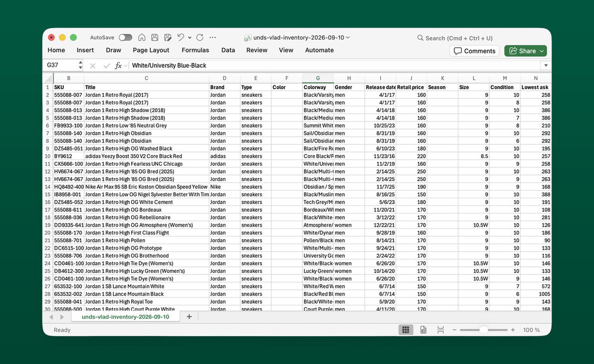The height and width of the screenshot is (364, 594).
Task: Click the formula bar text White/University Blue-Black
Action: tap(169, 65)
